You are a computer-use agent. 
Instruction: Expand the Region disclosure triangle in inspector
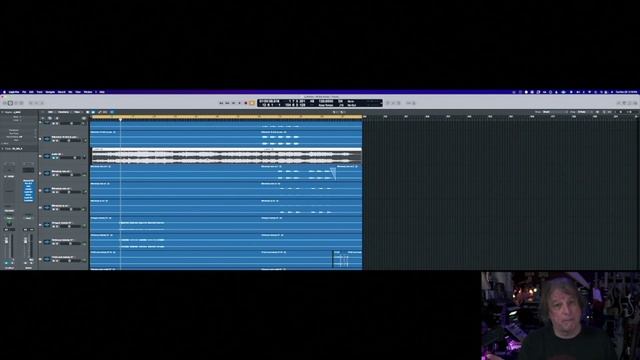pyautogui.click(x=2, y=112)
